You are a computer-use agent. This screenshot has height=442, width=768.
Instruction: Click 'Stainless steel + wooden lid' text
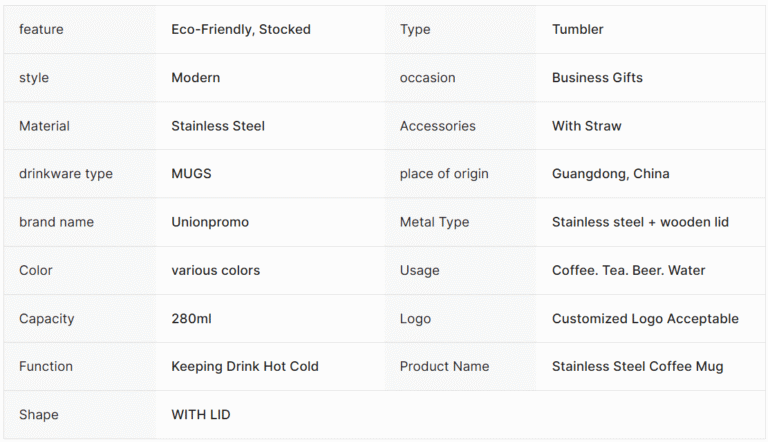tap(640, 222)
